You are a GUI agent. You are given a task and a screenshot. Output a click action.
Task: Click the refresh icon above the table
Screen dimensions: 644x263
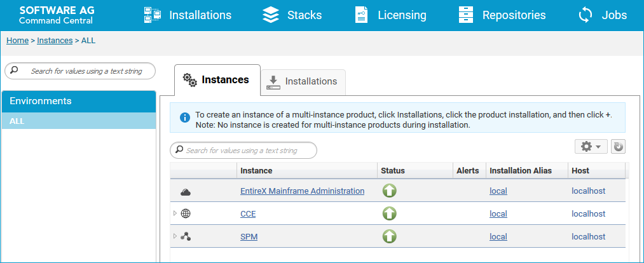pyautogui.click(x=618, y=147)
